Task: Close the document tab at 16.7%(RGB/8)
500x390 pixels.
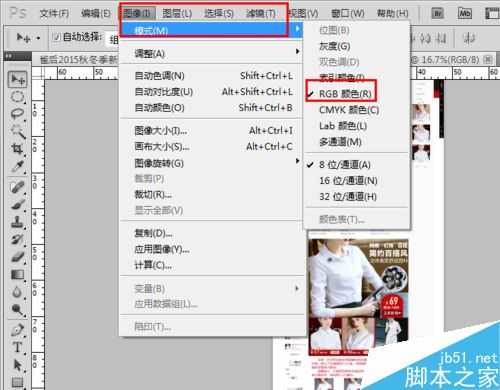Action: coord(487,60)
